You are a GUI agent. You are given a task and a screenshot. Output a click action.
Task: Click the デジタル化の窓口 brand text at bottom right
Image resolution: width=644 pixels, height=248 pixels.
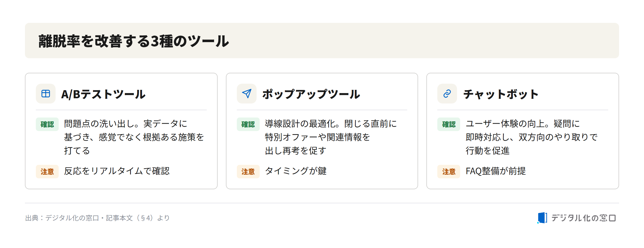(x=583, y=218)
